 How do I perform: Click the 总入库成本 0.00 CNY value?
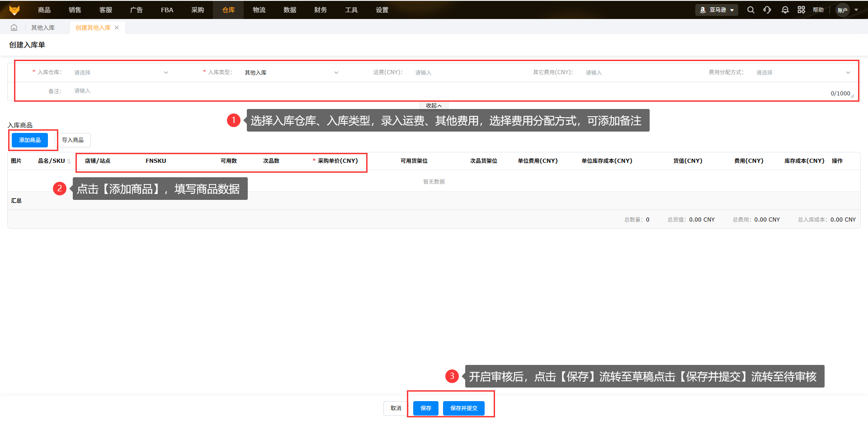pyautogui.click(x=843, y=220)
